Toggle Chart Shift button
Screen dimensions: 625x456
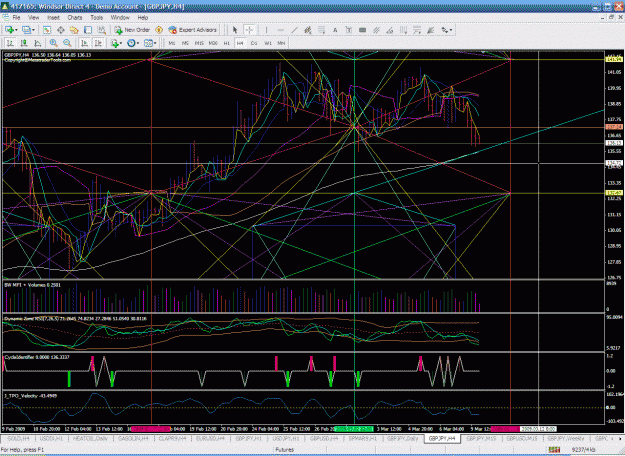(x=98, y=43)
